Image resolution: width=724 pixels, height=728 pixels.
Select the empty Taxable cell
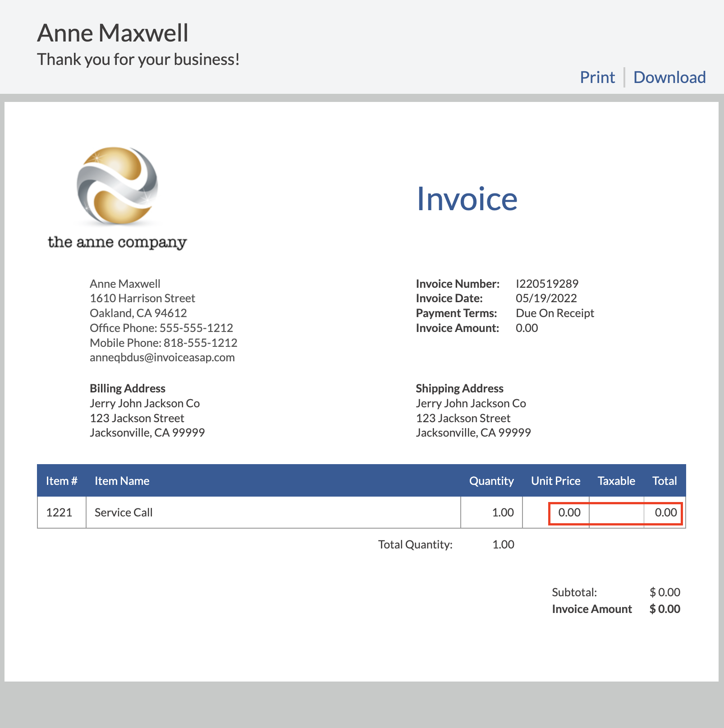pyautogui.click(x=616, y=512)
